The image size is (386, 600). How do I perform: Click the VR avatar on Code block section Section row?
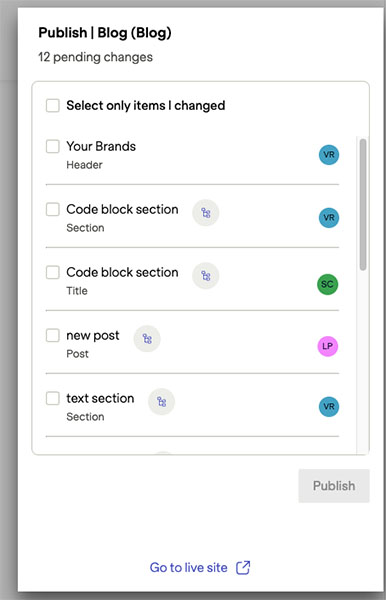[329, 218]
